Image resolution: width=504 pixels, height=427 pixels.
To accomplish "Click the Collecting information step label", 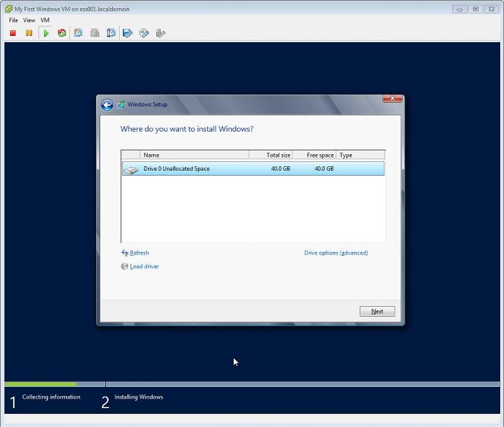I will (51, 397).
